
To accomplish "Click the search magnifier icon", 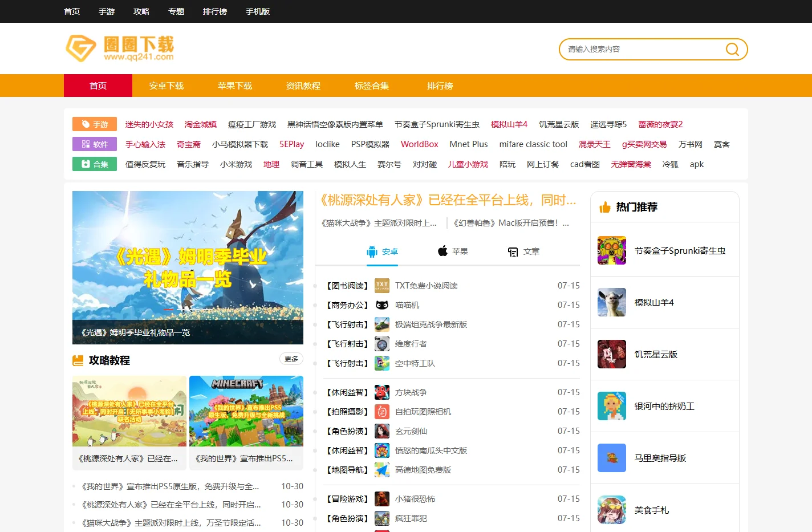I will tap(732, 49).
